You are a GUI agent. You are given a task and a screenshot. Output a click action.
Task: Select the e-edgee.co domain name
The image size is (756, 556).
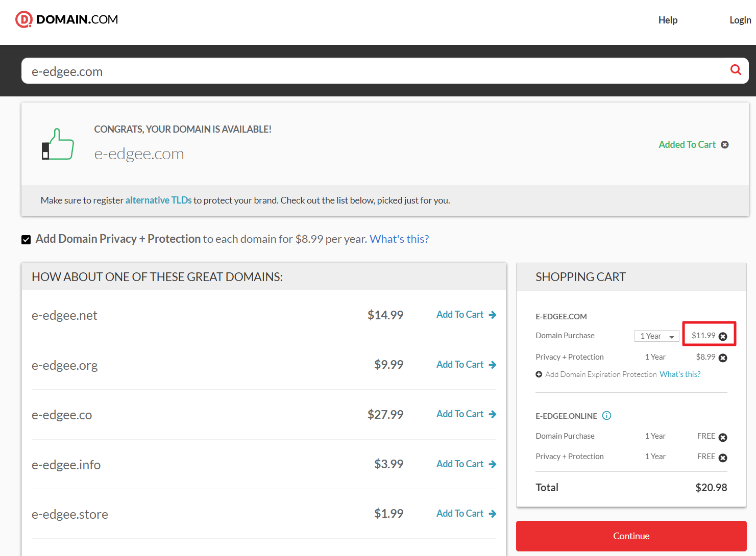[x=62, y=415]
